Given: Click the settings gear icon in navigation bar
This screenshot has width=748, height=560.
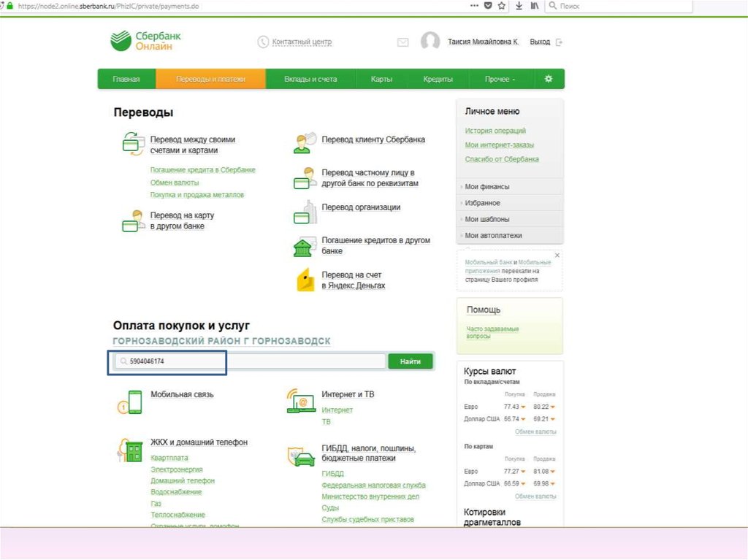Looking at the screenshot, I should click(x=549, y=79).
